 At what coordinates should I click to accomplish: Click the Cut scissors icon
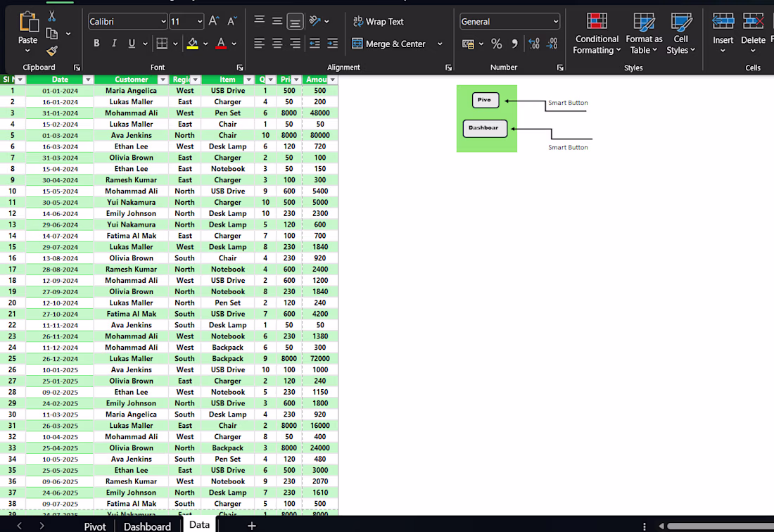pyautogui.click(x=52, y=16)
